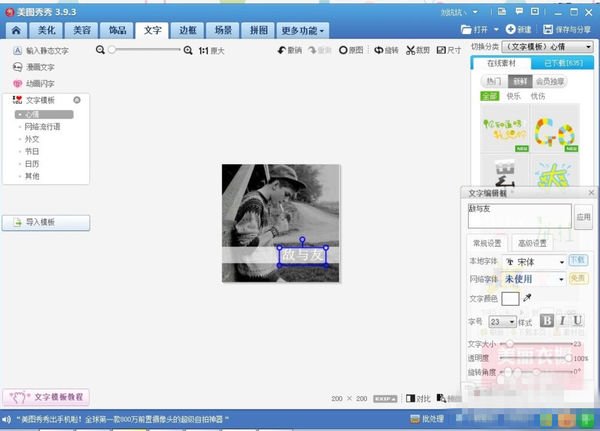Open the 美容 tab
The image size is (600, 431).
point(82,30)
